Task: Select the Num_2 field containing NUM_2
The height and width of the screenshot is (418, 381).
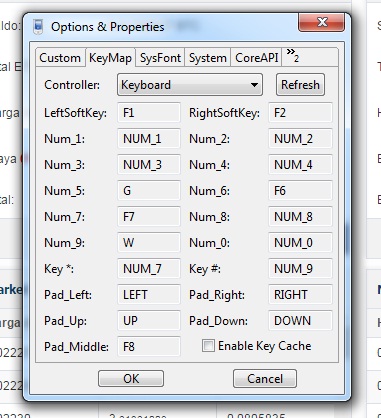Action: [x=300, y=139]
